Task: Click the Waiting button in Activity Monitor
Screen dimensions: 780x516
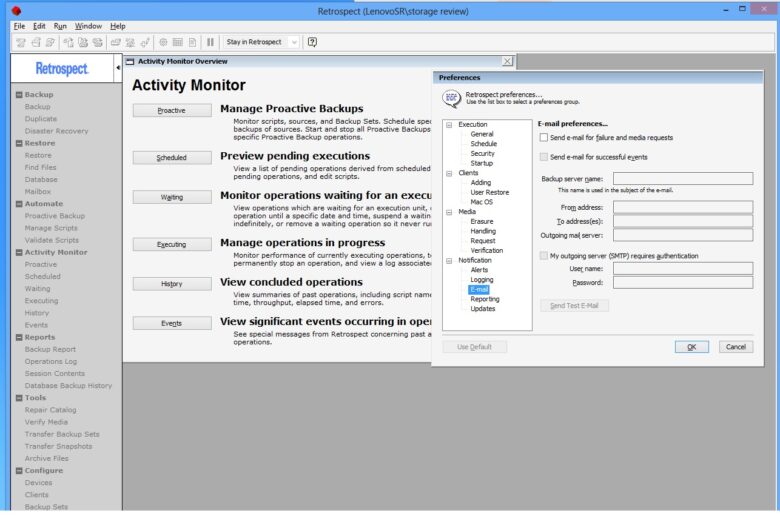Action: pyautogui.click(x=172, y=197)
